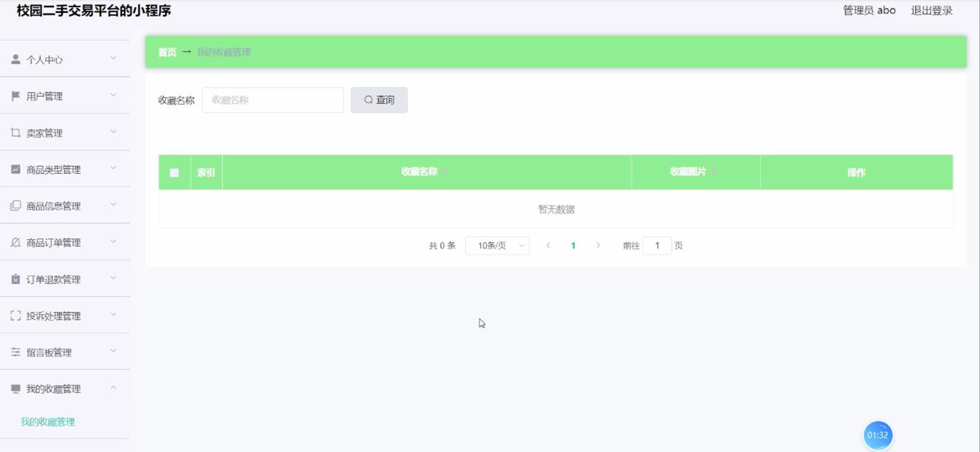Click the sort icon on 收藏名称 column
The width and height of the screenshot is (980, 452).
[x=444, y=172]
